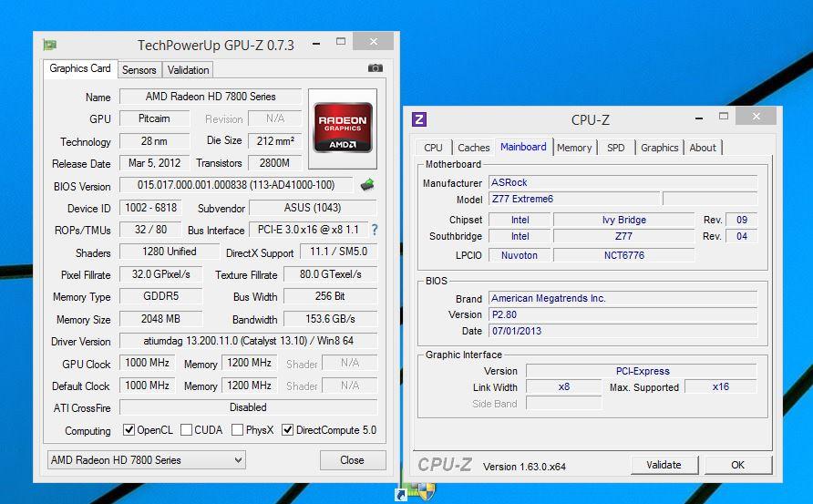
Task: Click the Technology value 28 nm
Action: click(155, 140)
